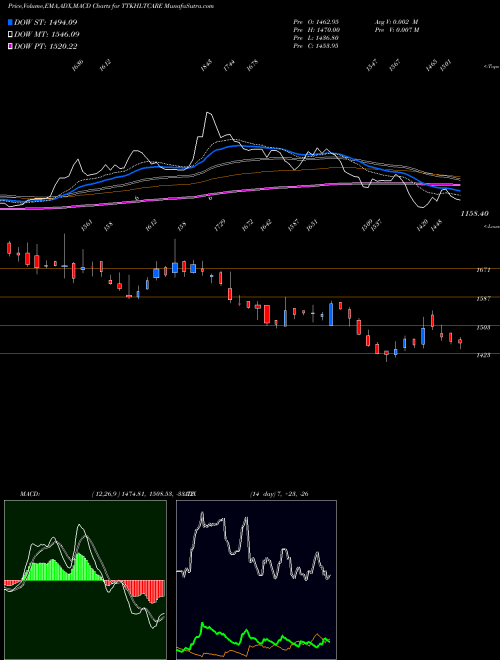Viewport: 500px width, 660px height.
Task: Click the 1448 label in the lows row
Action: tap(436, 225)
